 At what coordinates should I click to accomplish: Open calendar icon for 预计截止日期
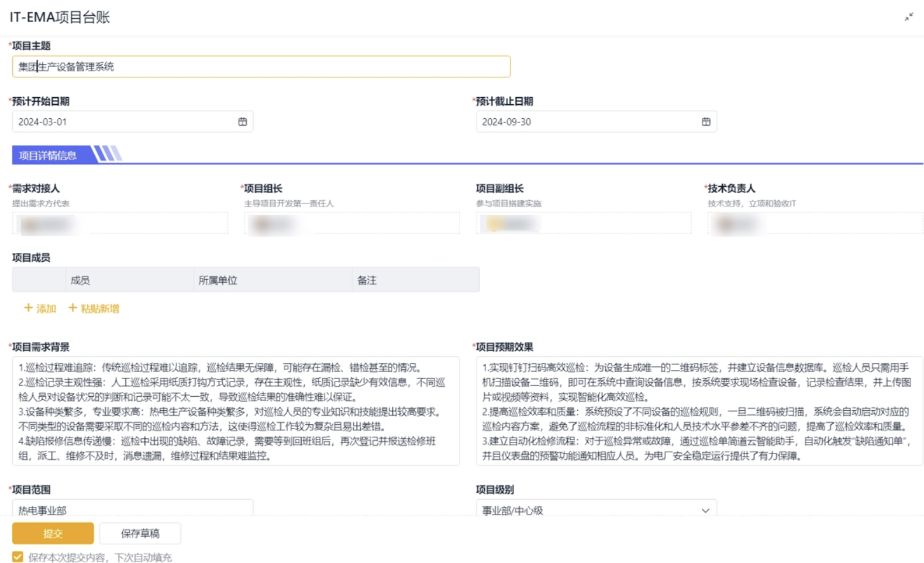[x=706, y=122]
